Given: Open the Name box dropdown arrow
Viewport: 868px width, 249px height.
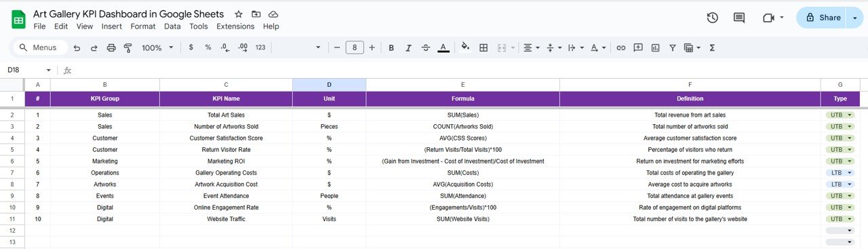Looking at the screenshot, I should (48, 71).
